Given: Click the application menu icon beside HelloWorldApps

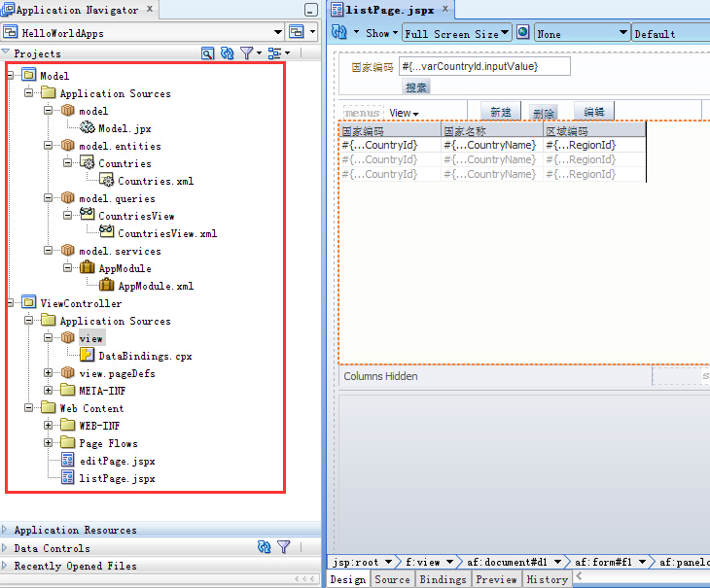Looking at the screenshot, I should pyautogui.click(x=296, y=32).
